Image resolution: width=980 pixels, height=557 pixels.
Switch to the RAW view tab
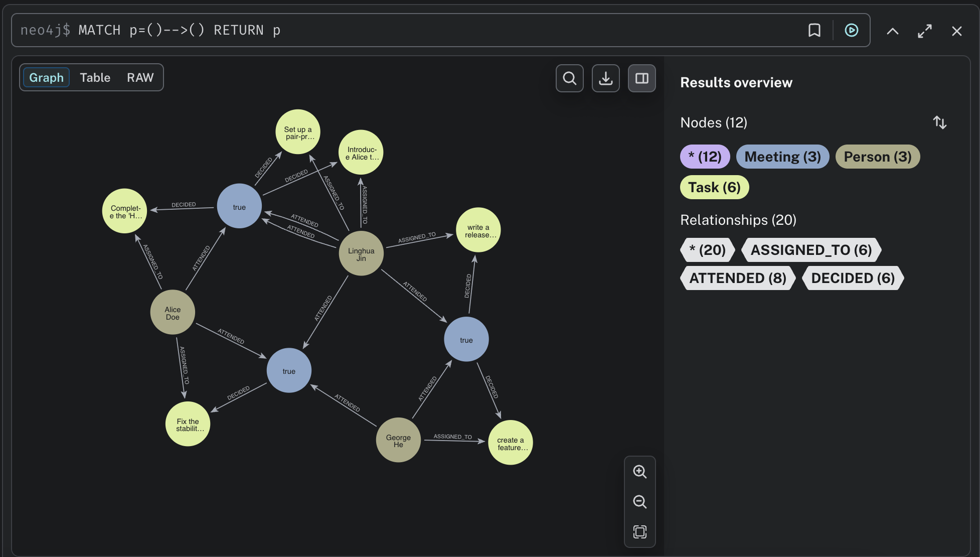click(139, 77)
